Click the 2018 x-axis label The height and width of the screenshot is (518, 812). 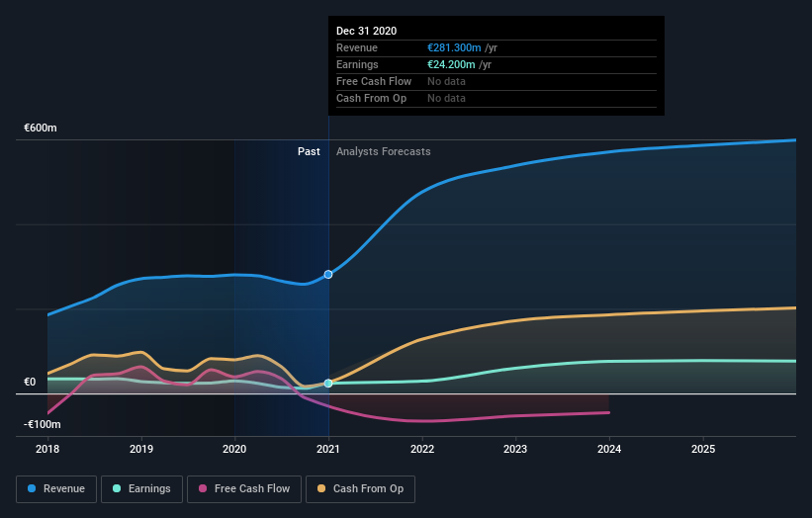pos(47,449)
